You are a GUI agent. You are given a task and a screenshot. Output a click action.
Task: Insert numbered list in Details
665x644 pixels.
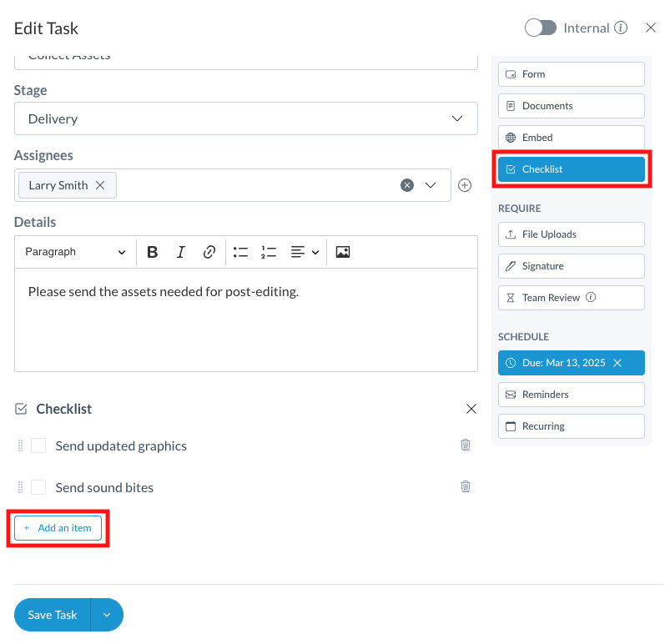tap(268, 252)
